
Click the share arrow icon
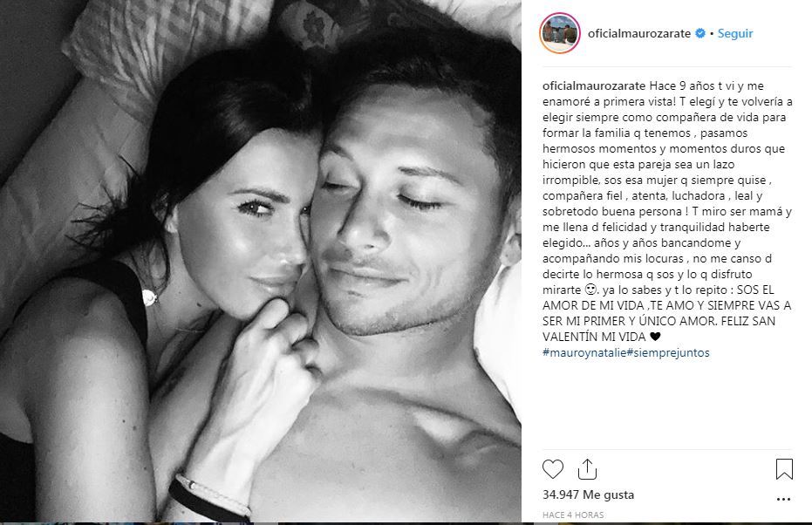[587, 469]
